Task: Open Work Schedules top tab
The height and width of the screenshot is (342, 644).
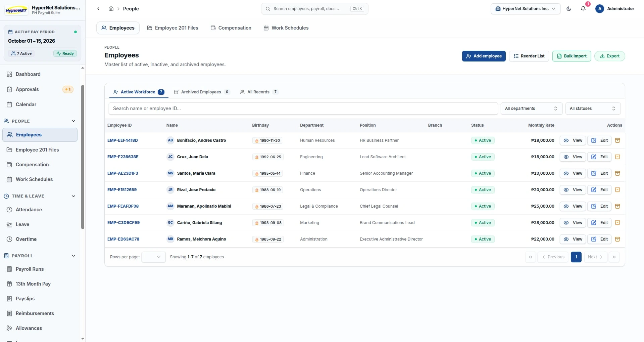Action: click(286, 28)
